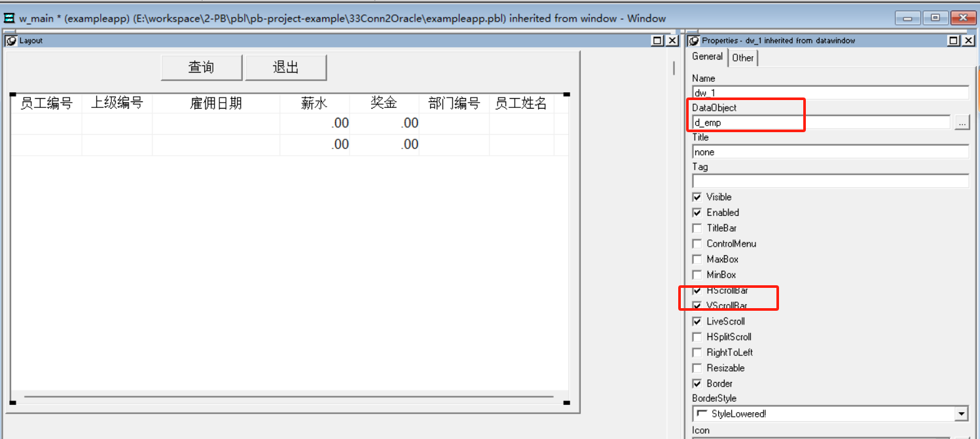
Task: Toggle the Border checkbox
Action: tap(697, 383)
